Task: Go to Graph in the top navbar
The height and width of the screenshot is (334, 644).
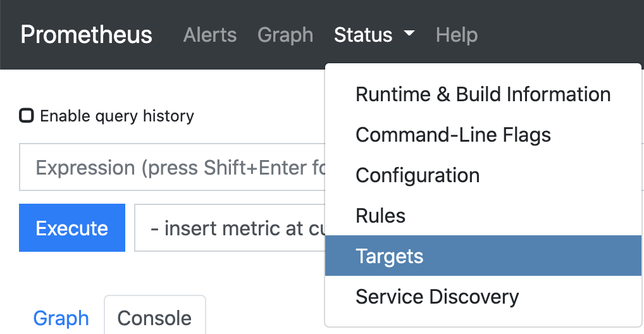Action: pos(285,35)
